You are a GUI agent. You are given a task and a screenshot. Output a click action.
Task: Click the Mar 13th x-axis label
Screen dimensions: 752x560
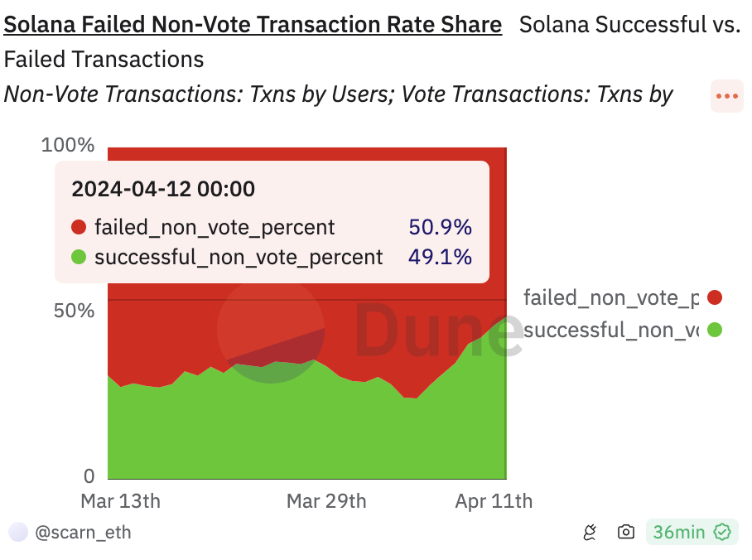click(x=121, y=501)
